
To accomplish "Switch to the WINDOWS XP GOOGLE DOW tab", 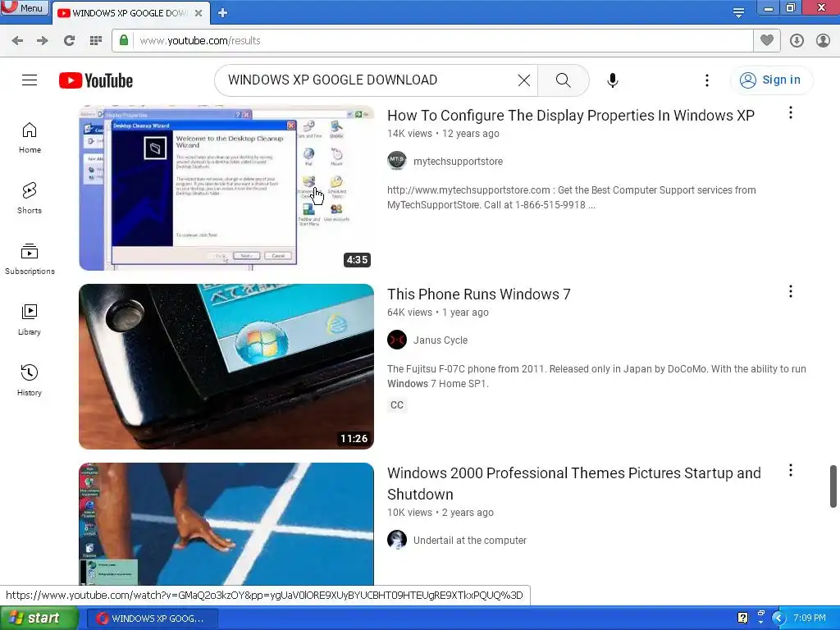I will 129,13.
